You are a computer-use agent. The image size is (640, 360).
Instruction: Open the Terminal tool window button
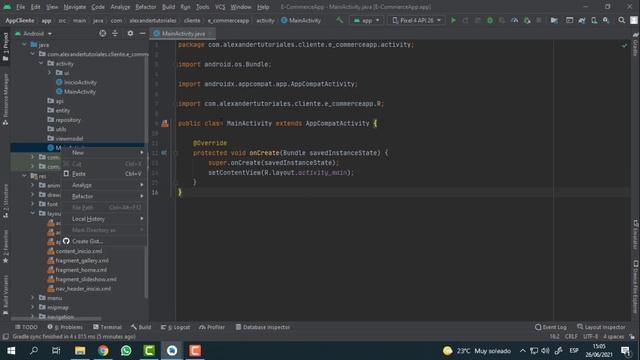point(107,327)
